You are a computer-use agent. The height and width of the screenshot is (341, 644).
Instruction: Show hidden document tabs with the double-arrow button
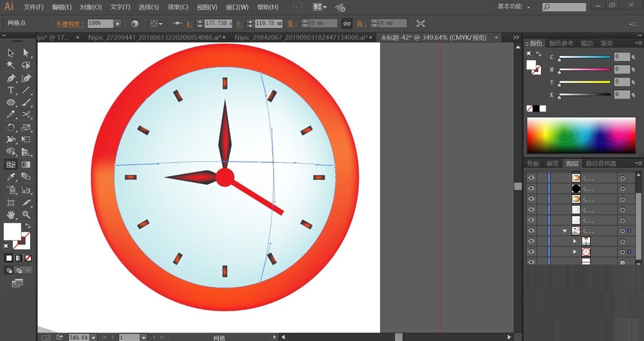[516, 37]
